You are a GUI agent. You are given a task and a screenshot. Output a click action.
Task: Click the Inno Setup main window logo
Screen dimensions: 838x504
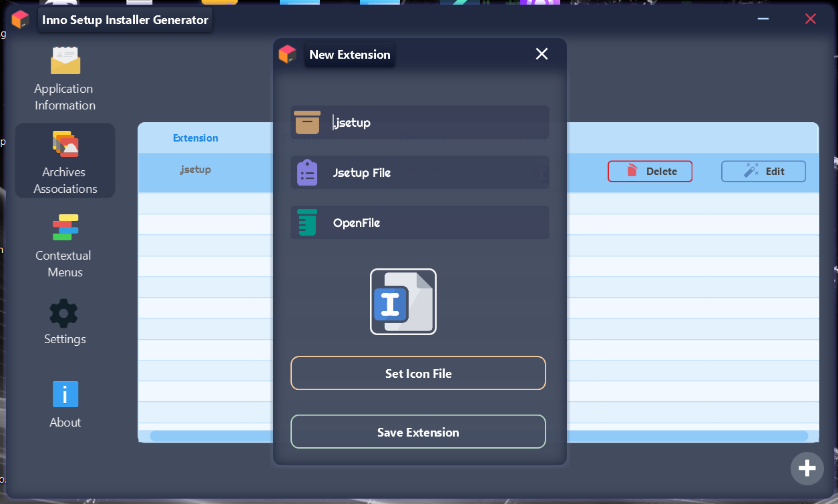[x=21, y=19]
